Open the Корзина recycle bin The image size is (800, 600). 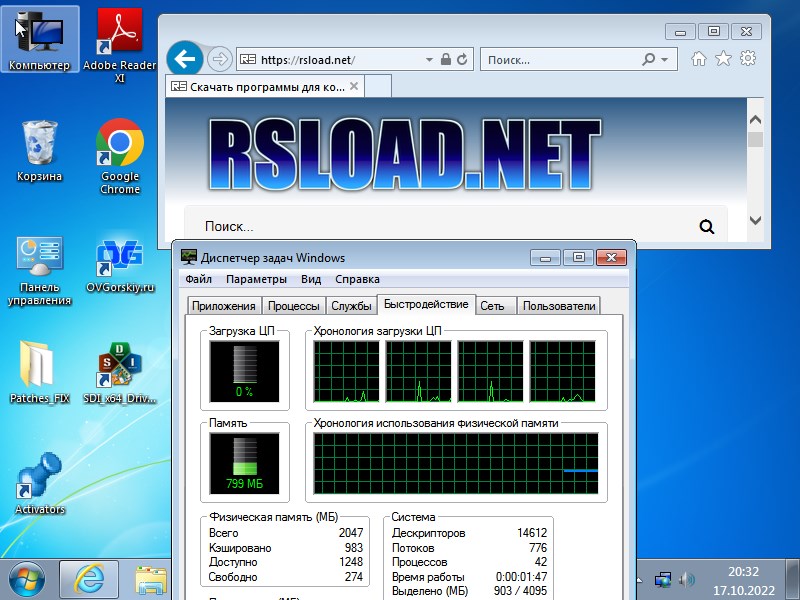(x=40, y=151)
